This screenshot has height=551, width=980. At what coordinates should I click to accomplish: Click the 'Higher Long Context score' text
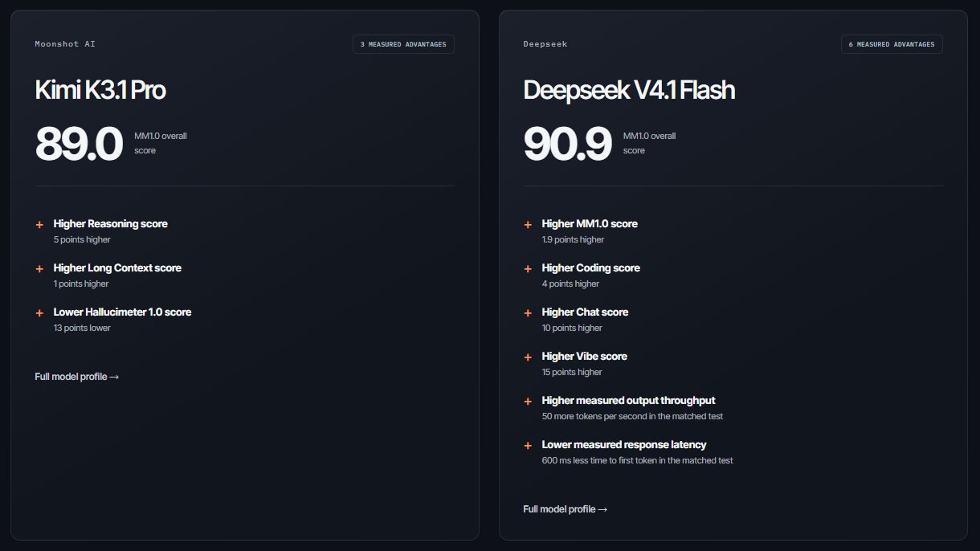click(117, 268)
